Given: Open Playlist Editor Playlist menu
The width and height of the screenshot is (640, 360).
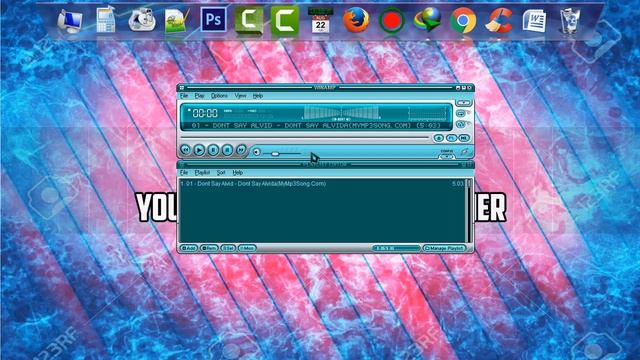Looking at the screenshot, I should tap(202, 173).
